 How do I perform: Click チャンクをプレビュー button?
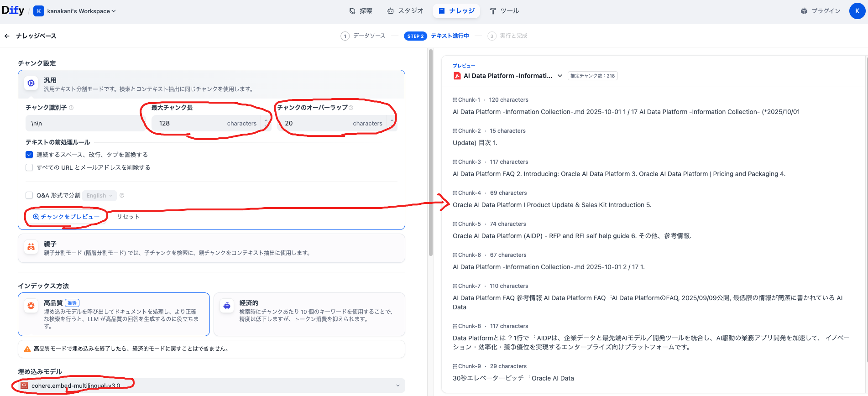pos(66,217)
